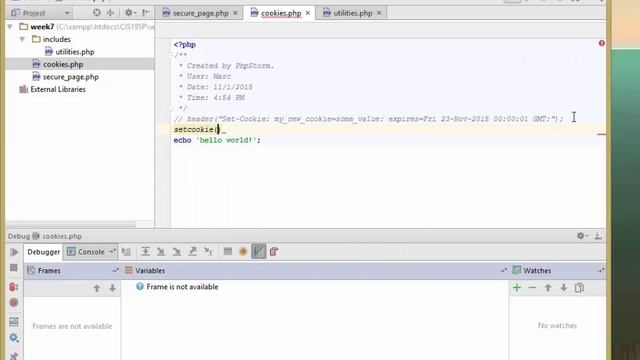Screen dimensions: 640x360
Task: Hide the Project panel with the hide icon
Action: 146,13
